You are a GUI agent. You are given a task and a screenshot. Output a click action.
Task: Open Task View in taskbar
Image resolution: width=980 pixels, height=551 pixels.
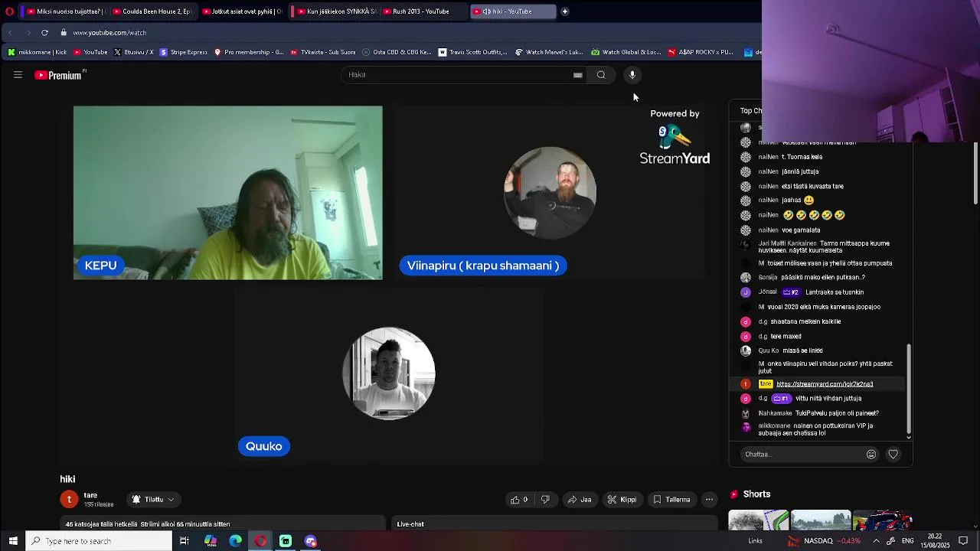pos(185,541)
